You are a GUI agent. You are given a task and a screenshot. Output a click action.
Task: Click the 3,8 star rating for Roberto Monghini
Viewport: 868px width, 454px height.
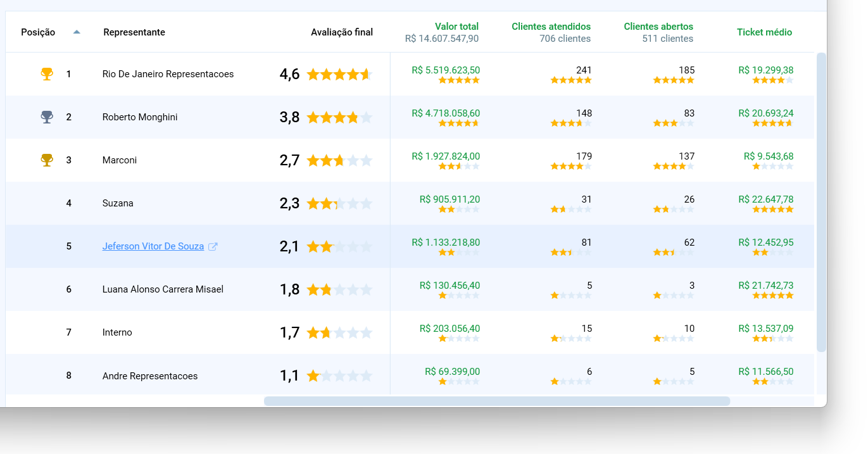[x=339, y=117]
